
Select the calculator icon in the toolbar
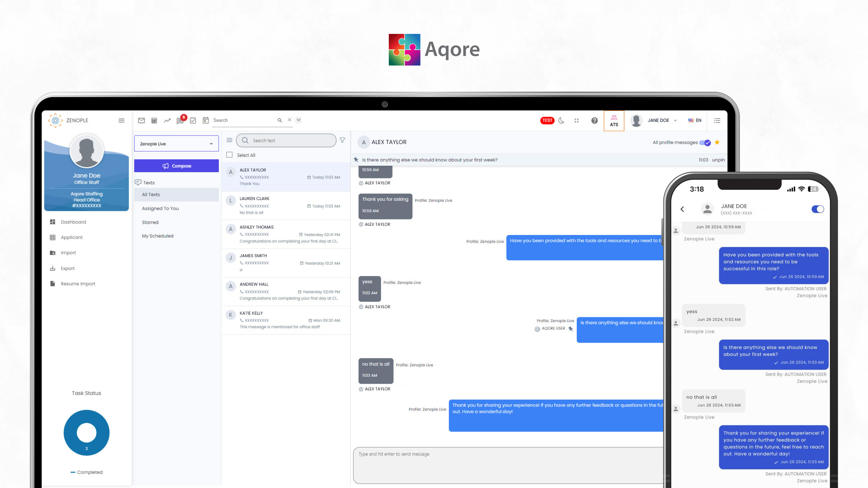coord(154,120)
